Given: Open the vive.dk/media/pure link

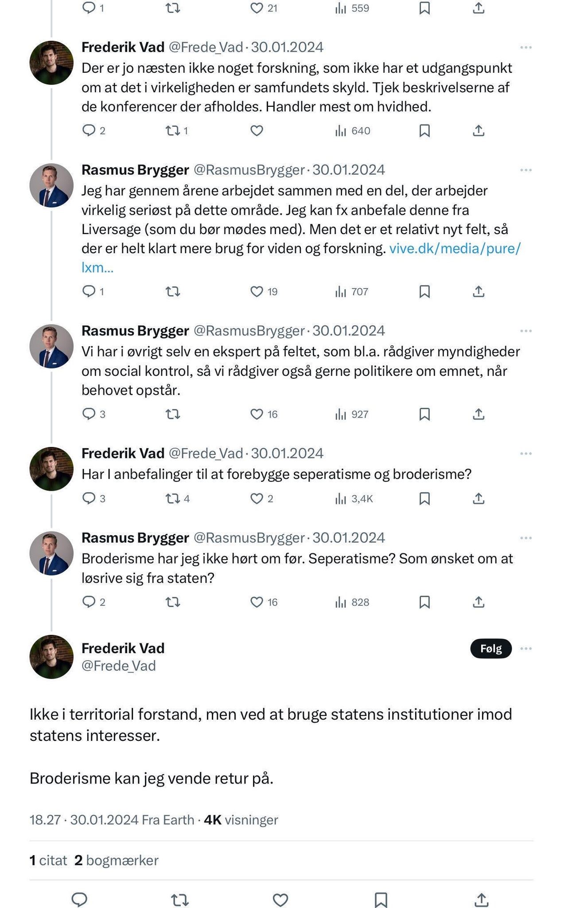Looking at the screenshot, I should [x=455, y=248].
